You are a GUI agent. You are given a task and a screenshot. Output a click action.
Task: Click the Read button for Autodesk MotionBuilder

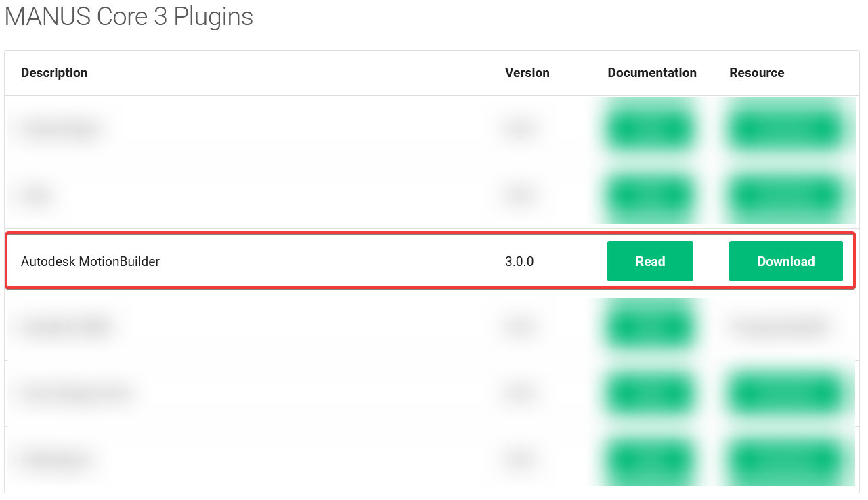(x=650, y=261)
